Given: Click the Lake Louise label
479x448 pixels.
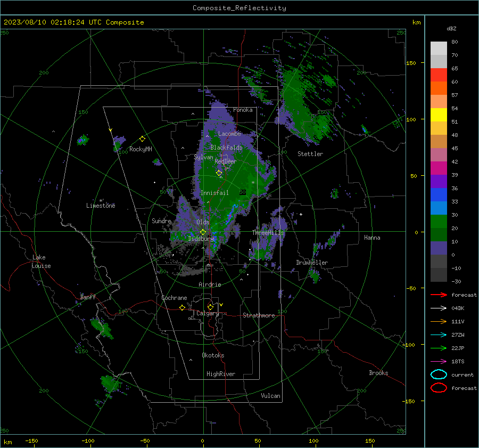Looking at the screenshot, I should pyautogui.click(x=41, y=262).
